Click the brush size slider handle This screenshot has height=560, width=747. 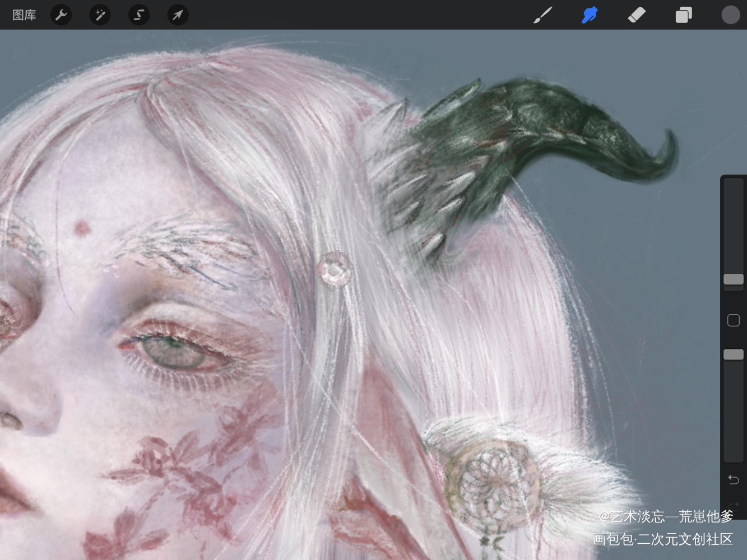click(x=733, y=279)
